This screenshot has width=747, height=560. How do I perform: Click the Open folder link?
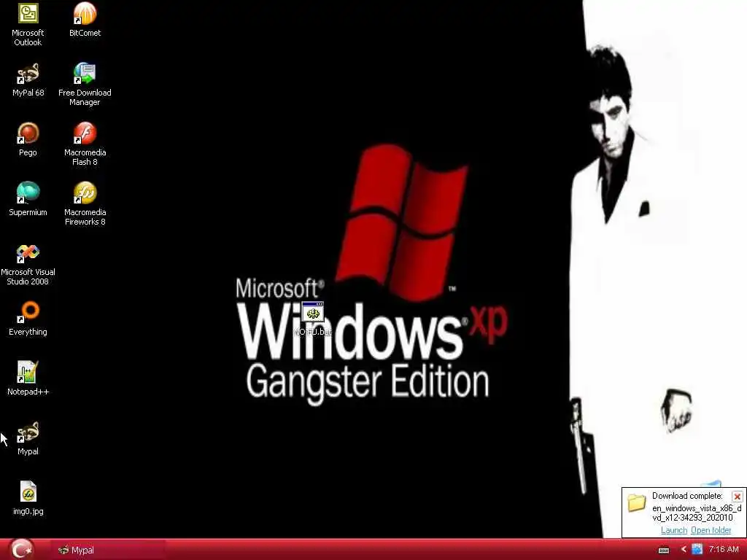[x=711, y=530]
